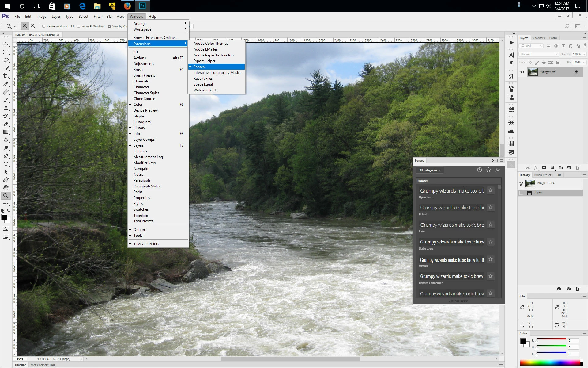588x368 pixels.
Task: Choose Watermark CC from Extensions submenu
Action: (205, 90)
